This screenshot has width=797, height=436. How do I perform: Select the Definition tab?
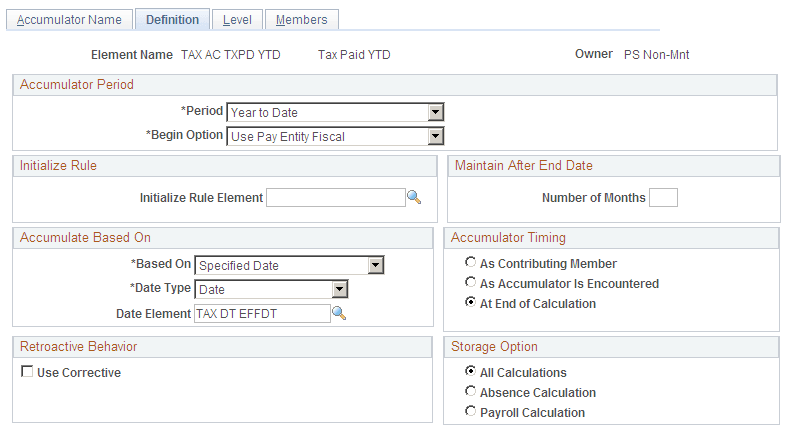coord(172,20)
